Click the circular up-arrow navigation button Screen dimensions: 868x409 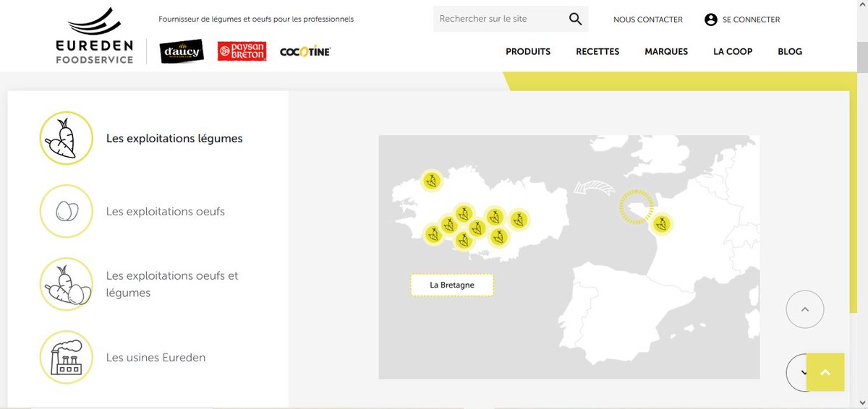805,309
